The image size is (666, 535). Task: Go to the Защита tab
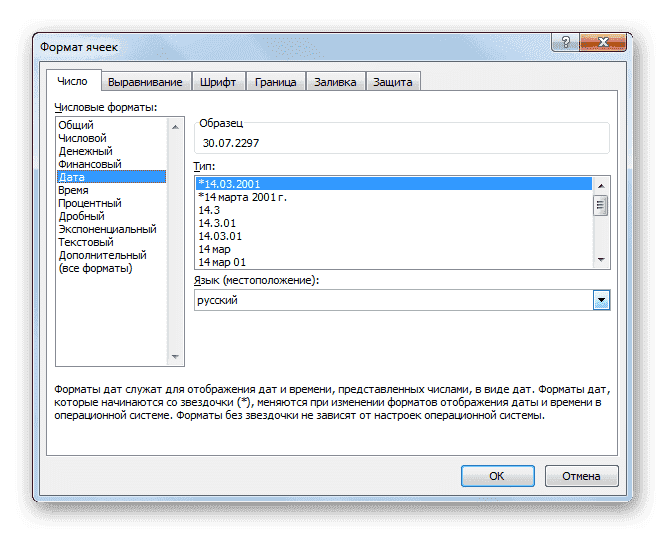pyautogui.click(x=393, y=82)
